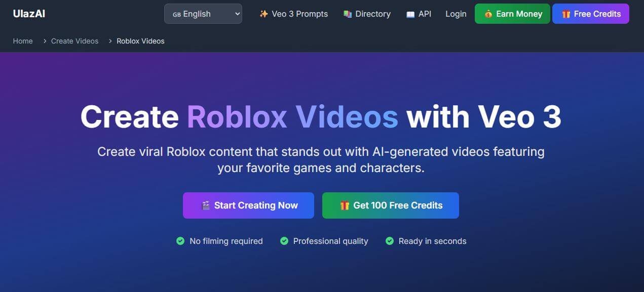Open the Login link
644x292 pixels.
(455, 14)
